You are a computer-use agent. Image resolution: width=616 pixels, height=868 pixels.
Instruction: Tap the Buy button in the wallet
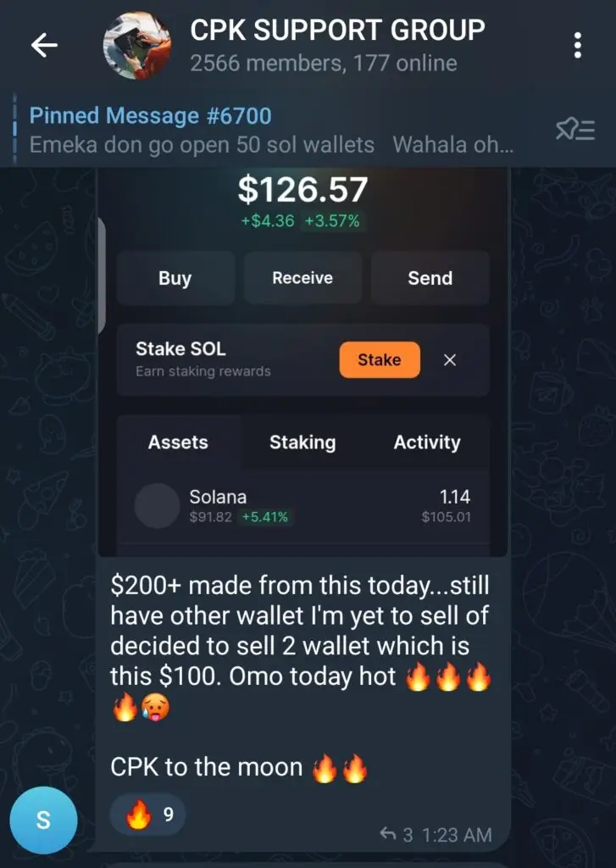175,278
